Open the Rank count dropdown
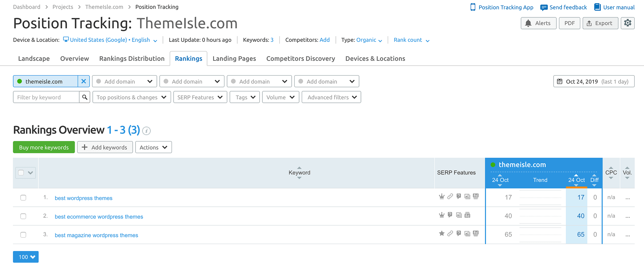Viewport: 644px width, 271px height. [412, 40]
